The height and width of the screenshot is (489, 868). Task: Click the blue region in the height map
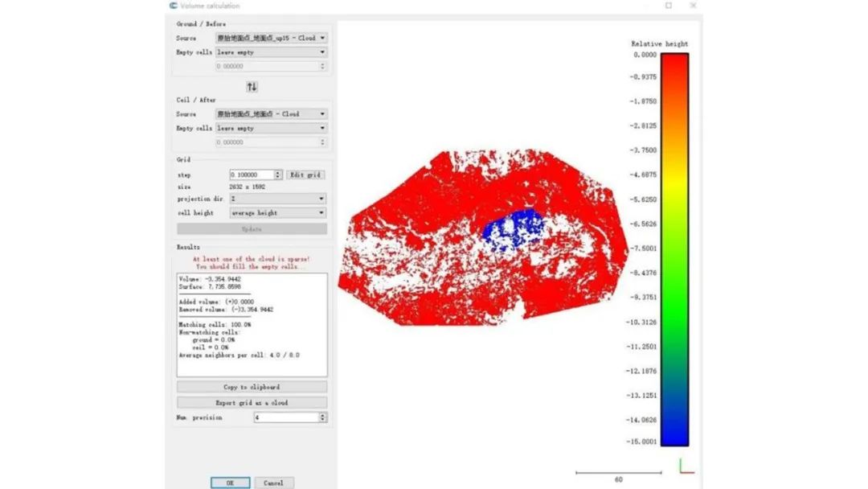point(514,229)
